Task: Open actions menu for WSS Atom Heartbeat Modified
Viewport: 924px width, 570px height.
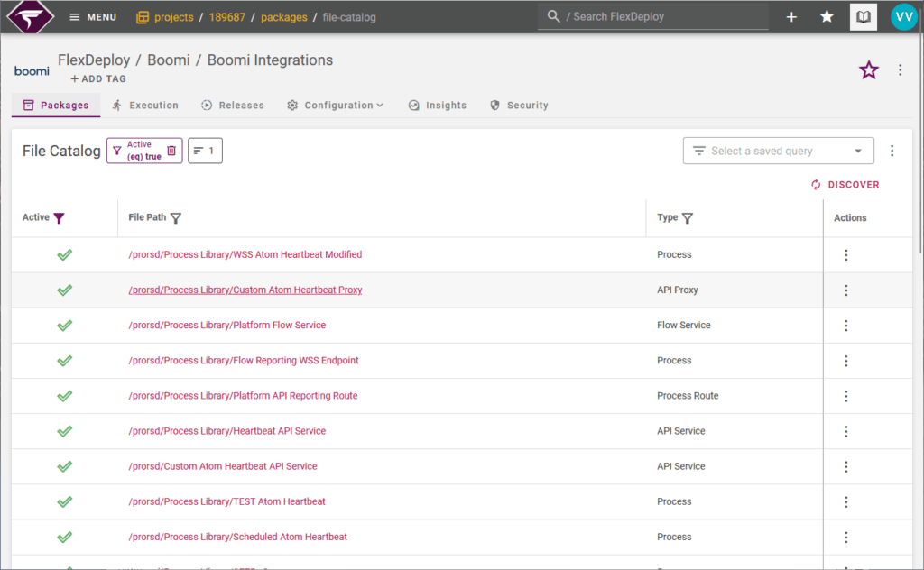Action: pos(846,255)
